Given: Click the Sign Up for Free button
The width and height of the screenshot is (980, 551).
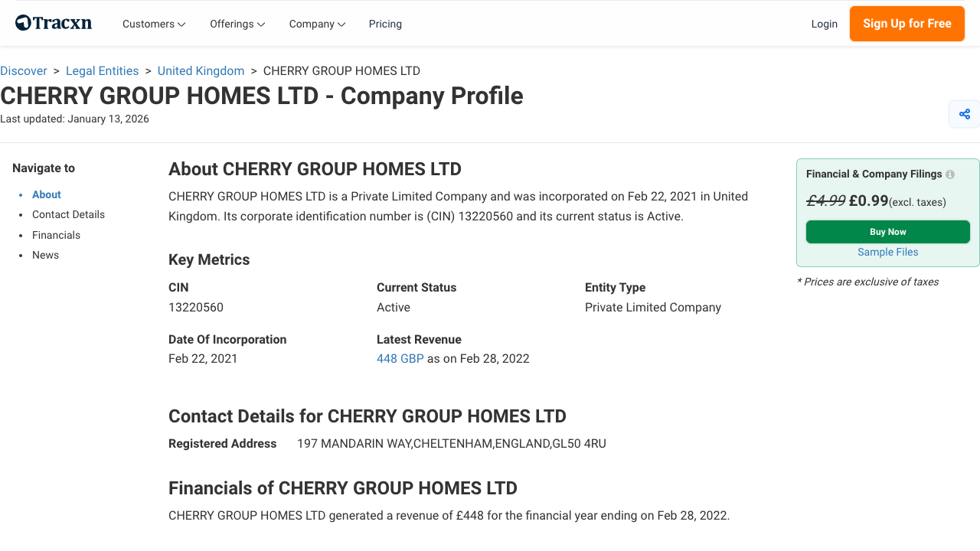Looking at the screenshot, I should click(x=906, y=24).
